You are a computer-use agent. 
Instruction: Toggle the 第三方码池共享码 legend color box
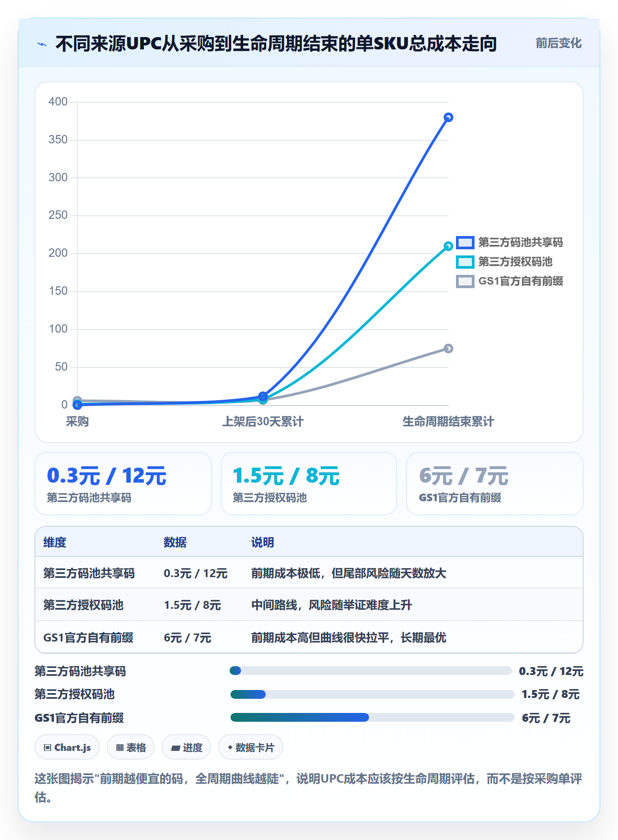(x=465, y=242)
